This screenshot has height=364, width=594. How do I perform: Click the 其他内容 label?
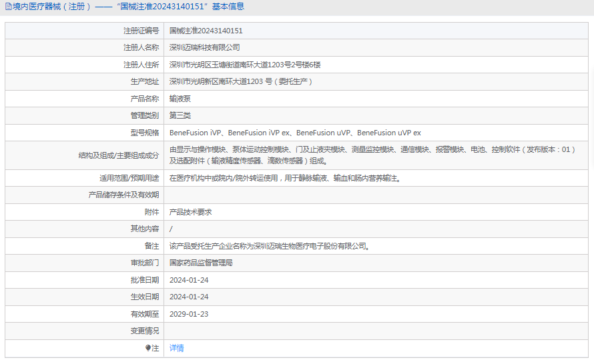145,229
